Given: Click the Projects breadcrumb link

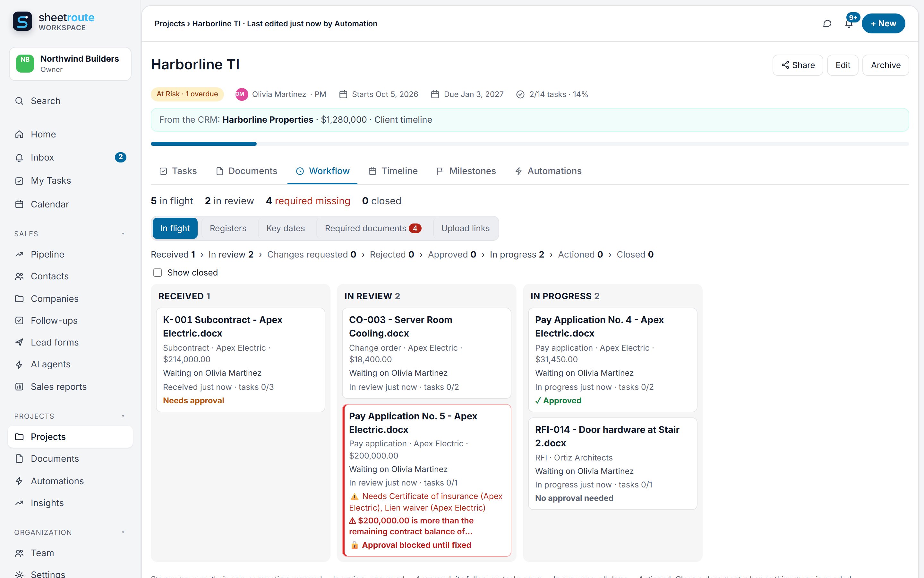Looking at the screenshot, I should (169, 24).
